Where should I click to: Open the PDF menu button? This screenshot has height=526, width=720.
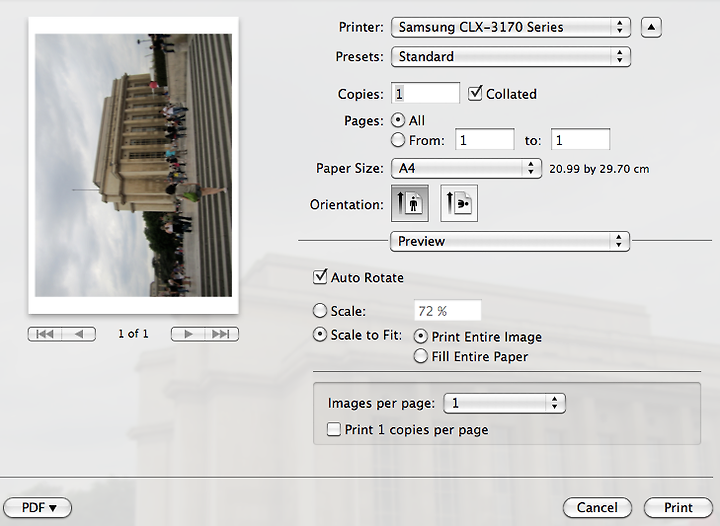[x=38, y=508]
